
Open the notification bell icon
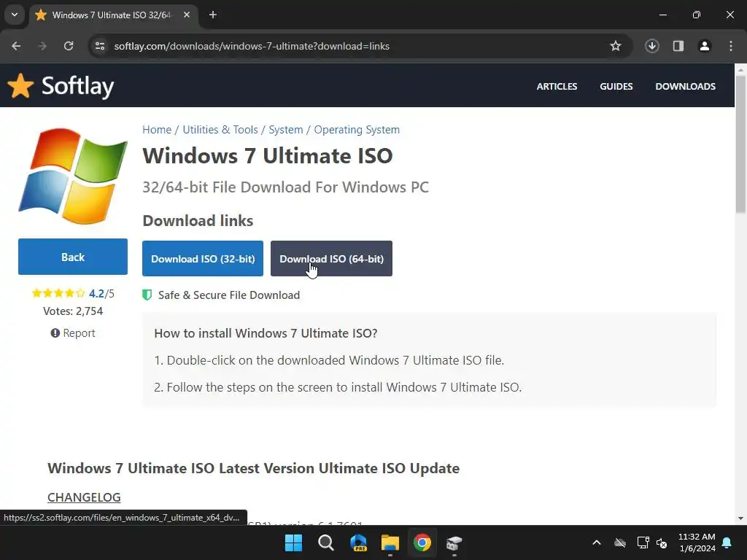pyautogui.click(x=727, y=542)
